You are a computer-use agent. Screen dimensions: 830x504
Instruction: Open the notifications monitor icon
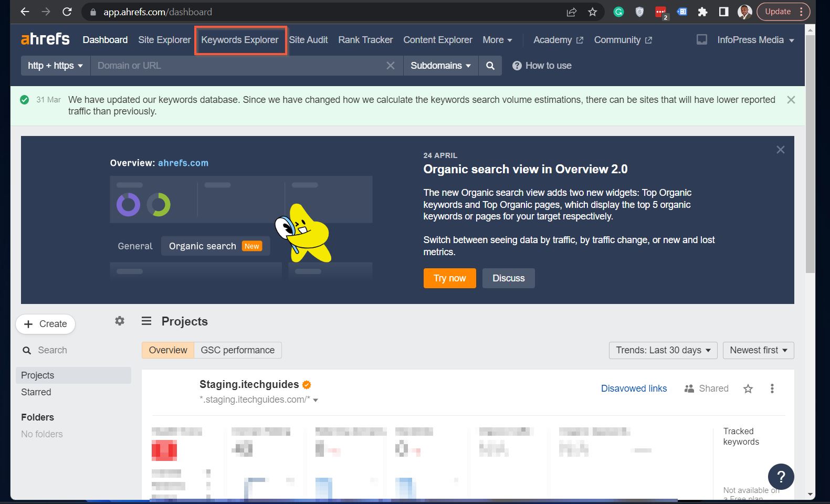tap(702, 39)
